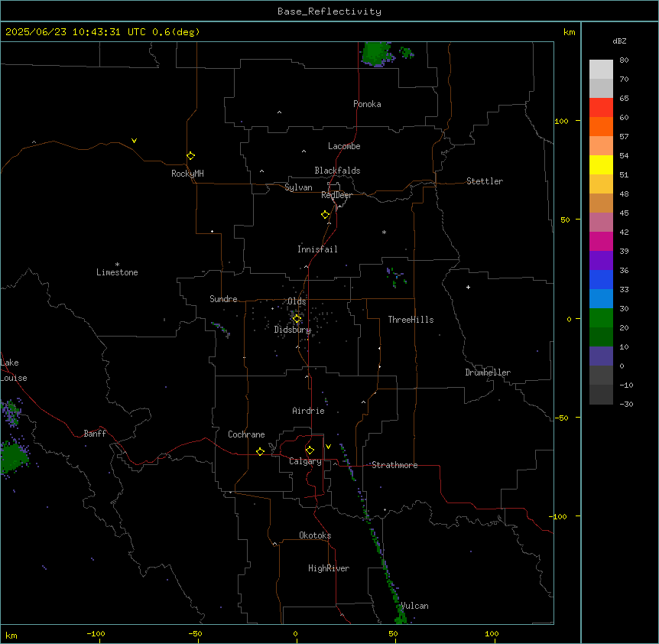The width and height of the screenshot is (659, 644).
Task: Select the Stettler label
Action: 484,181
